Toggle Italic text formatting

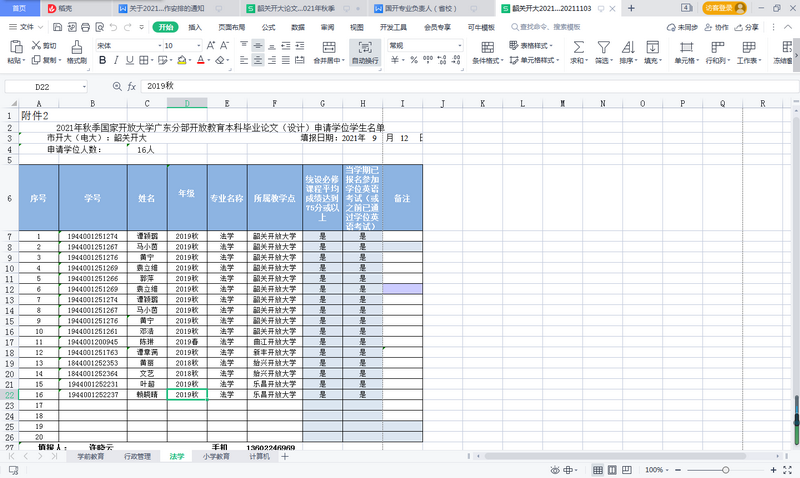[x=116, y=60]
